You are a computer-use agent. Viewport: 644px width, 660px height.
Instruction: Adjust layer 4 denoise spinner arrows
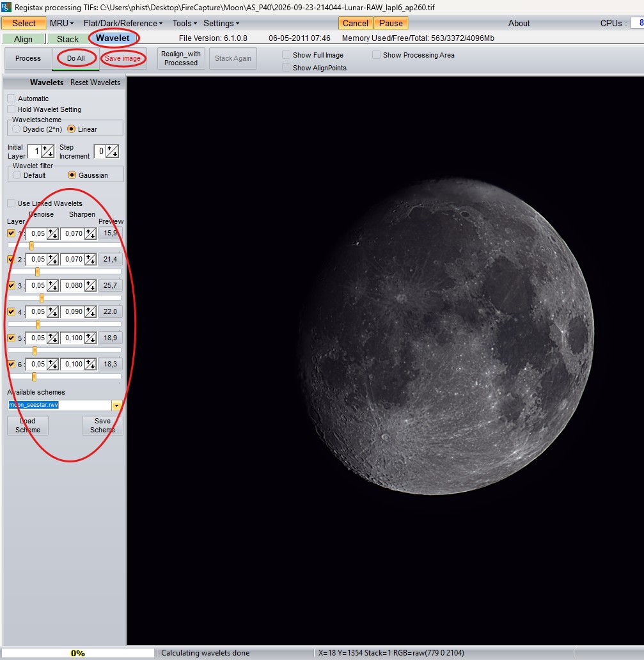click(x=52, y=312)
